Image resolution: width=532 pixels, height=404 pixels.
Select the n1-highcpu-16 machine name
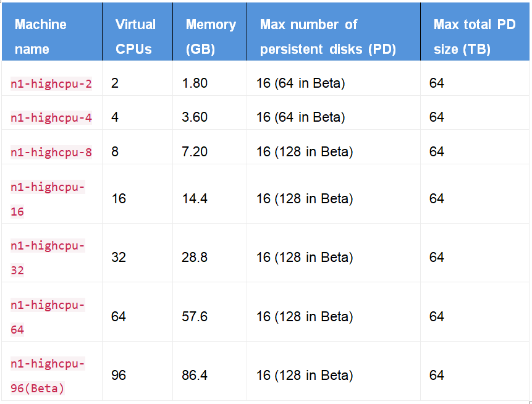pyautogui.click(x=48, y=199)
